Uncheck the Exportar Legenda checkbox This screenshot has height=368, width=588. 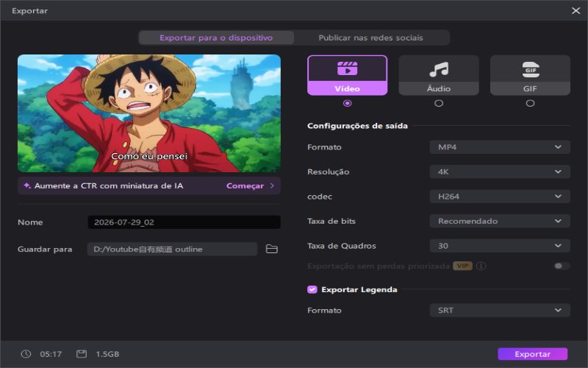coord(312,289)
